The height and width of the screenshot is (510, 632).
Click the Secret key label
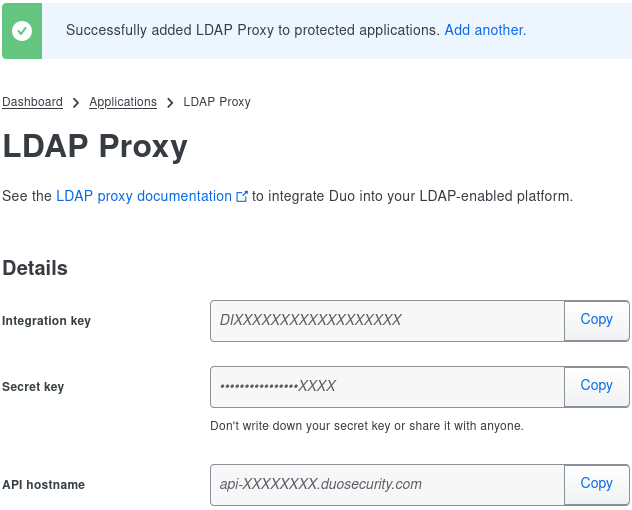(x=33, y=387)
